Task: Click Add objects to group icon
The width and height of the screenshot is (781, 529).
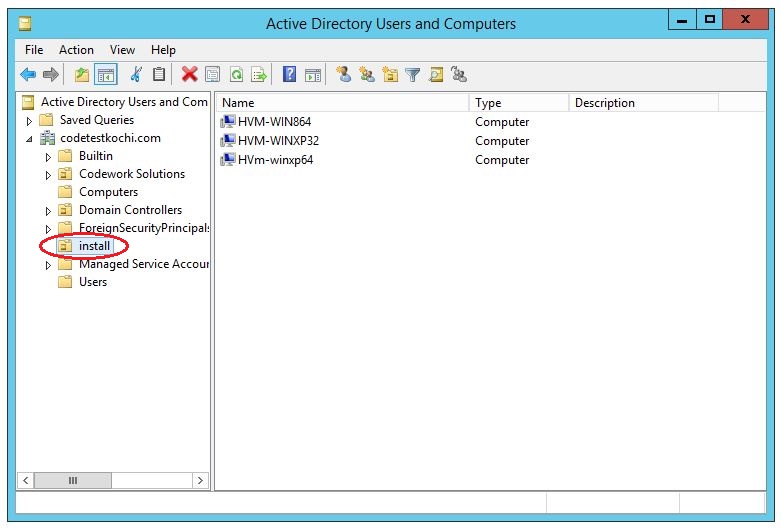Action: (x=459, y=75)
